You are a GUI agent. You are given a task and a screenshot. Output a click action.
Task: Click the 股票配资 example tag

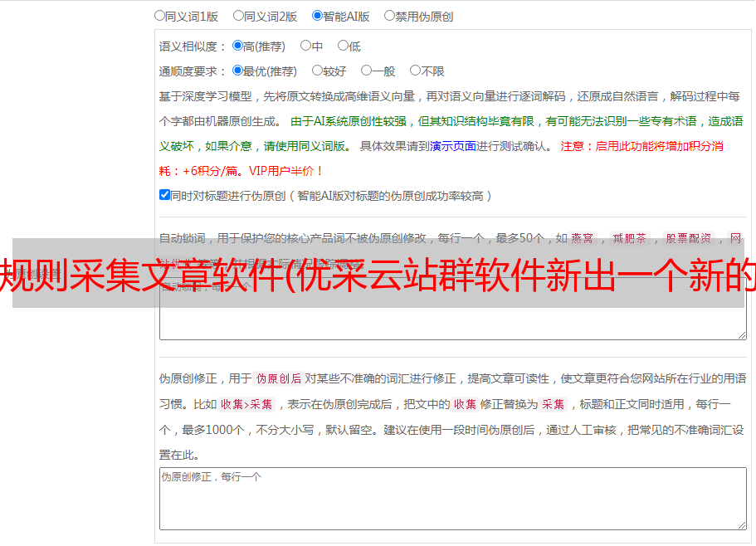coord(689,238)
